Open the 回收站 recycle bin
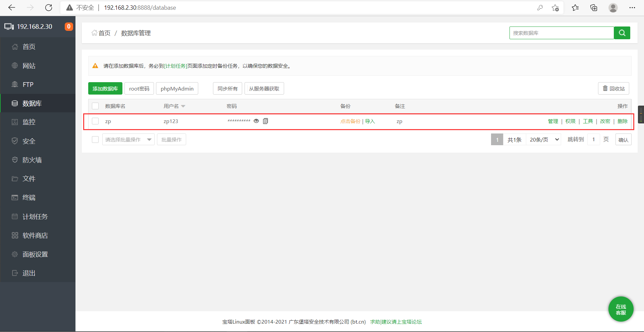 [x=613, y=88]
